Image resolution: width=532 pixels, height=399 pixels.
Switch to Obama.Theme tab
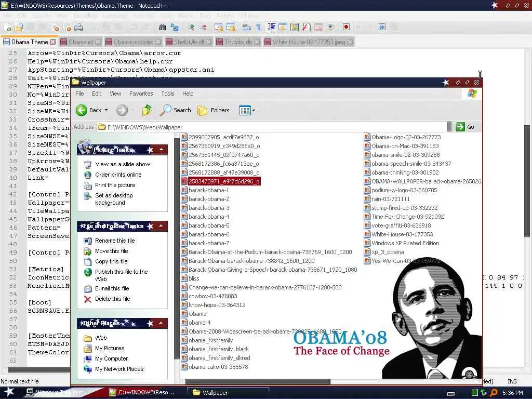[29, 42]
